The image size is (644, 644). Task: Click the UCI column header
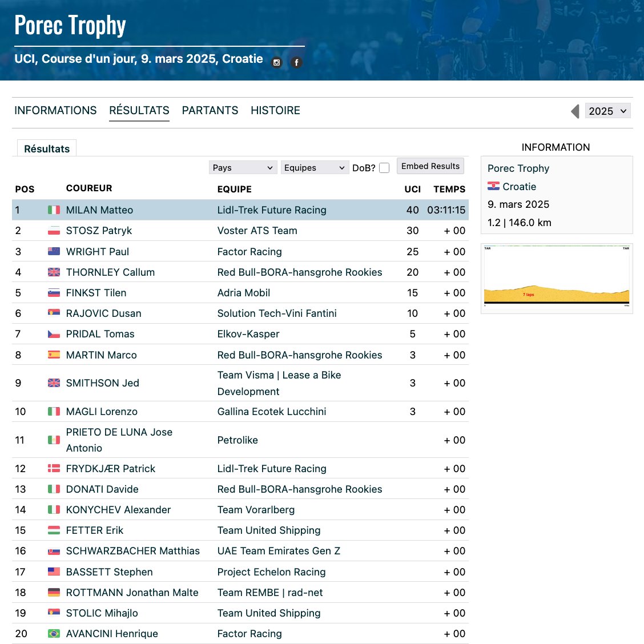click(412, 189)
